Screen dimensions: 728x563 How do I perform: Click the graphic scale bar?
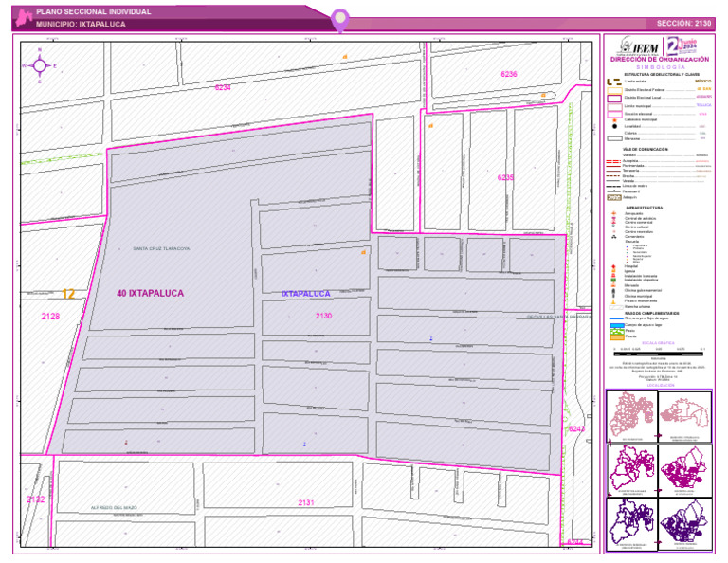(x=659, y=354)
